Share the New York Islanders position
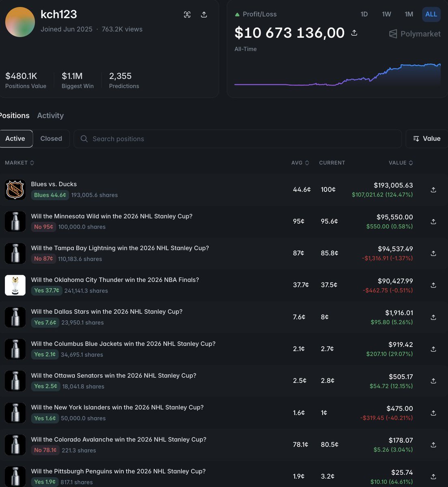Screen dimensions: 448x487 (433, 413)
